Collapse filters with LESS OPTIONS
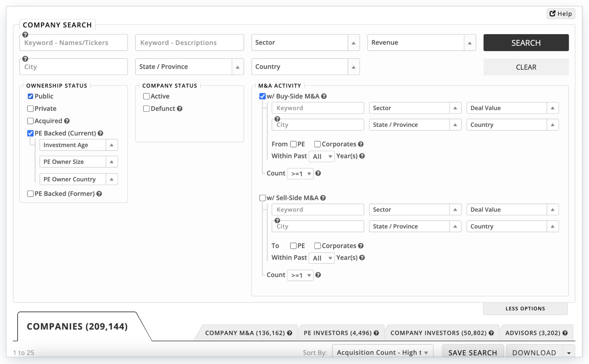This screenshot has height=364, width=589. tap(525, 308)
